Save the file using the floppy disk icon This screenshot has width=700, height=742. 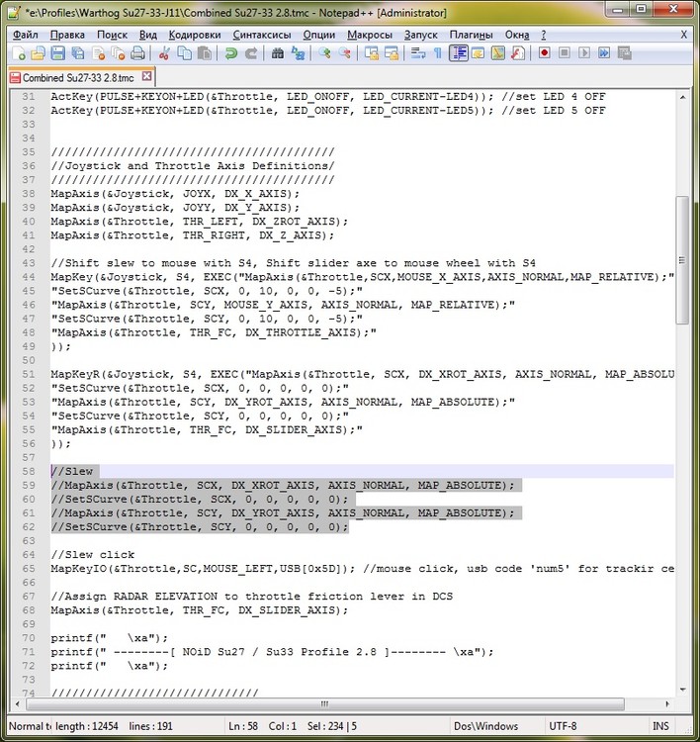pyautogui.click(x=57, y=53)
